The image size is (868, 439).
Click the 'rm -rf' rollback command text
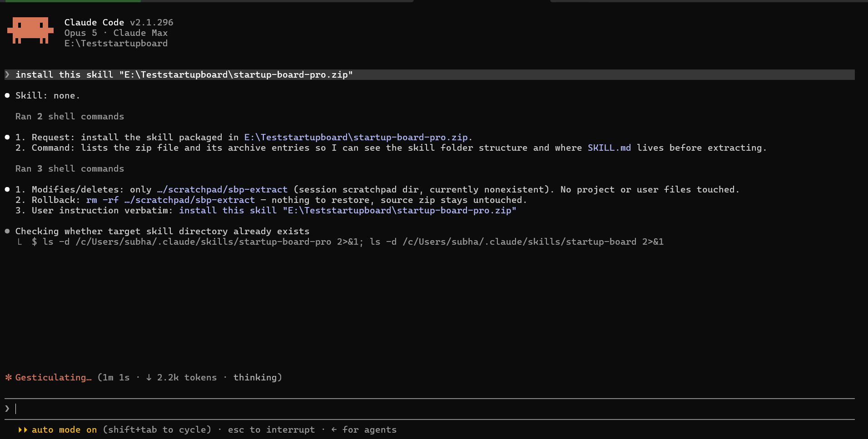coord(102,200)
